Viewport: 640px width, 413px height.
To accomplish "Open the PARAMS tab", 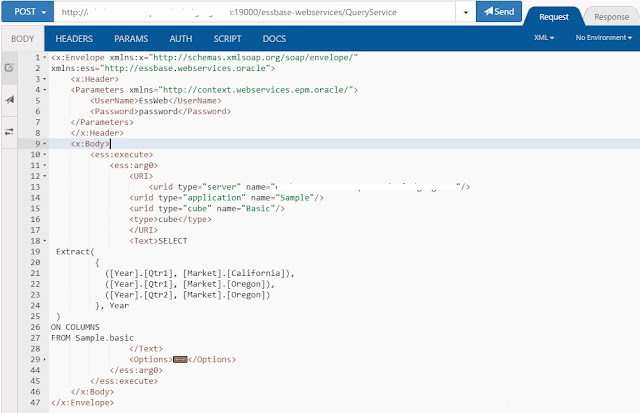I will pyautogui.click(x=131, y=39).
